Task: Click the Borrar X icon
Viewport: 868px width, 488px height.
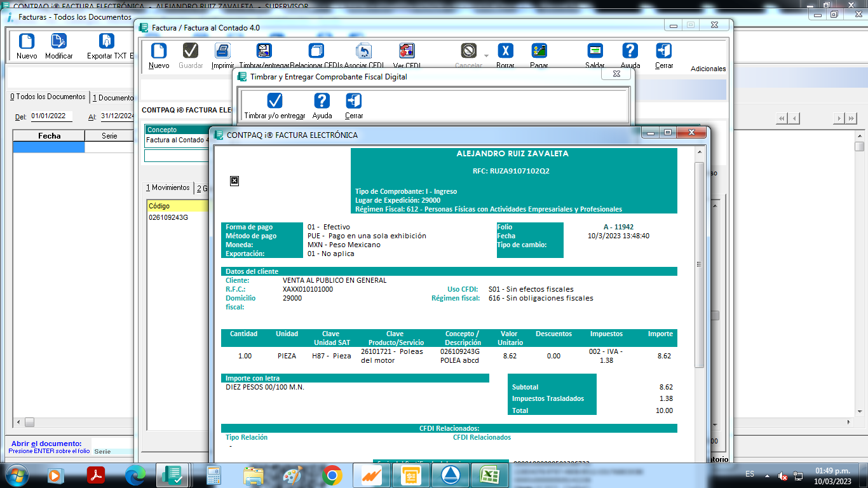Action: click(505, 51)
